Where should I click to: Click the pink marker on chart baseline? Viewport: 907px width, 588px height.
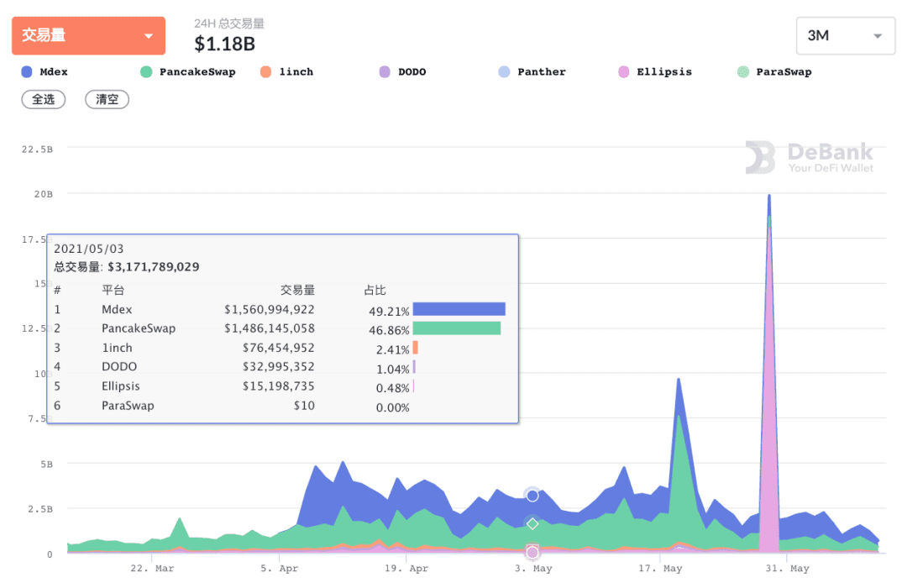click(x=532, y=552)
